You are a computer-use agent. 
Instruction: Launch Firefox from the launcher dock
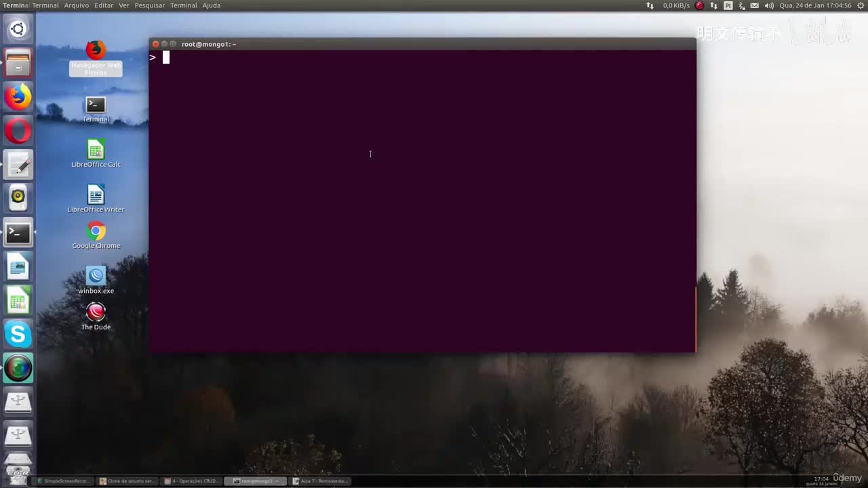[x=18, y=97]
